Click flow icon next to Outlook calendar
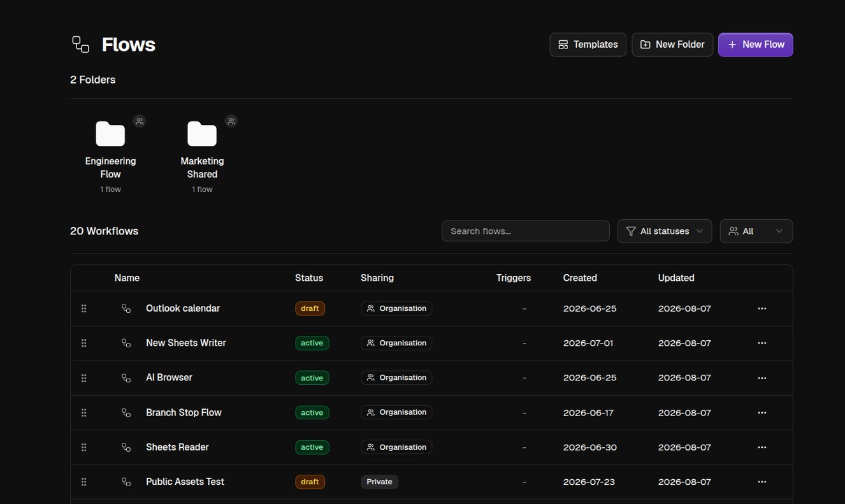 (126, 308)
